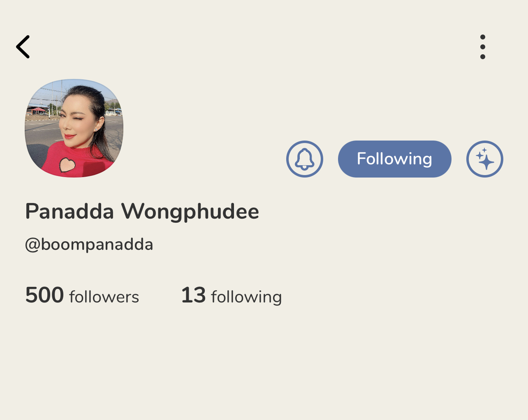Screen dimensions: 528x420
Task: Unfollow via the Following toggle button
Action: [394, 159]
